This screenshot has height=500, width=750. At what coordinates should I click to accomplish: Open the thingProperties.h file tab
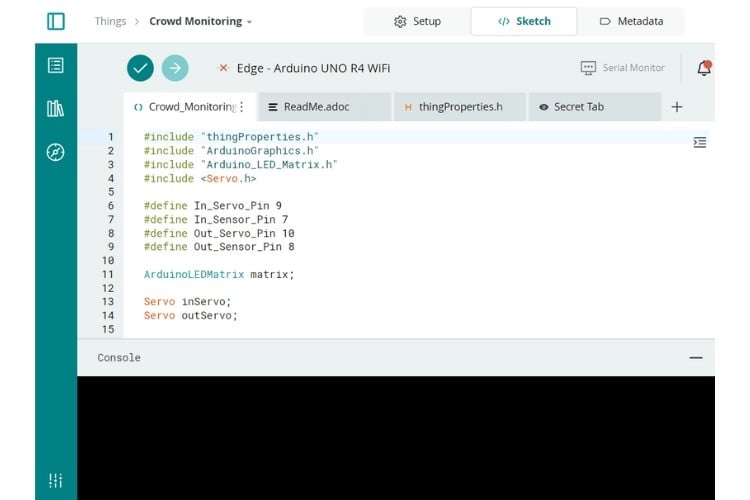(460, 107)
